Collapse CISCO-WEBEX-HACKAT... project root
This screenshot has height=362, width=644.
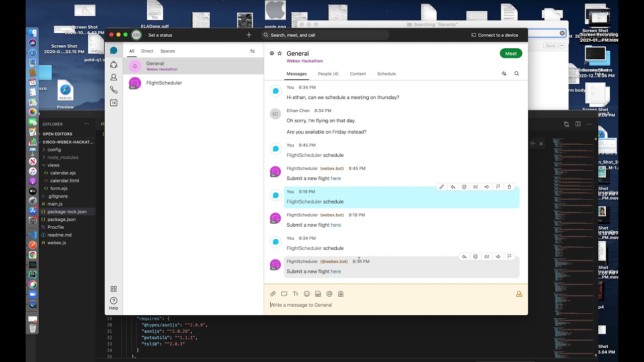point(66,142)
